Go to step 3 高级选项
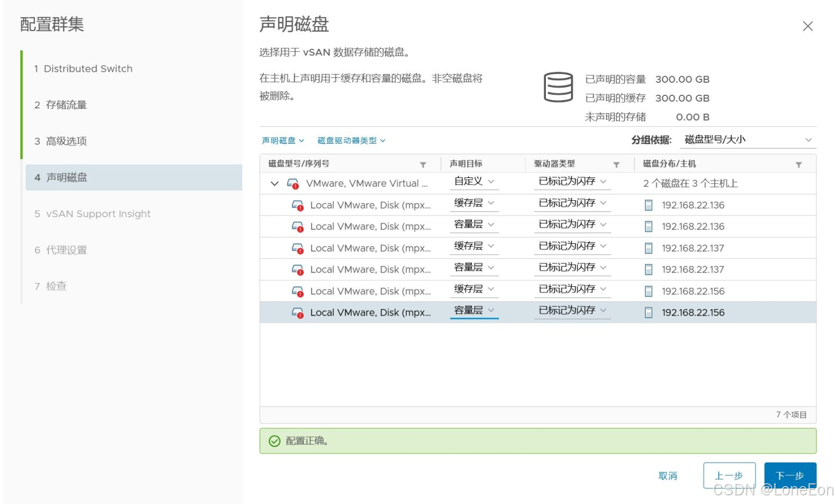836x504 pixels. click(x=60, y=141)
